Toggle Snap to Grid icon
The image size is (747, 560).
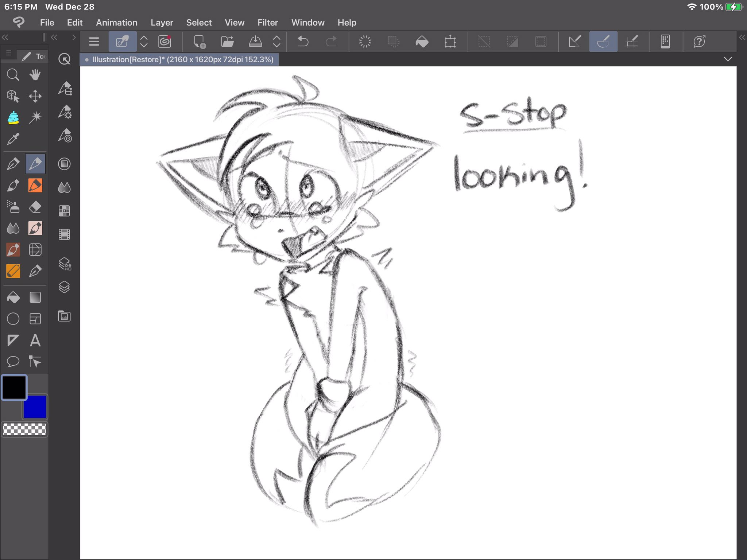632,42
